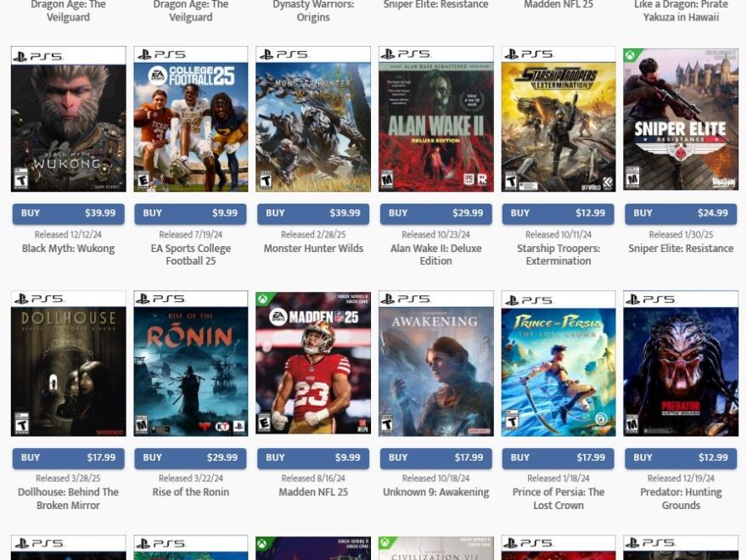
Task: Click the Xbox logo on Sniper Elite cover
Action: [630, 55]
